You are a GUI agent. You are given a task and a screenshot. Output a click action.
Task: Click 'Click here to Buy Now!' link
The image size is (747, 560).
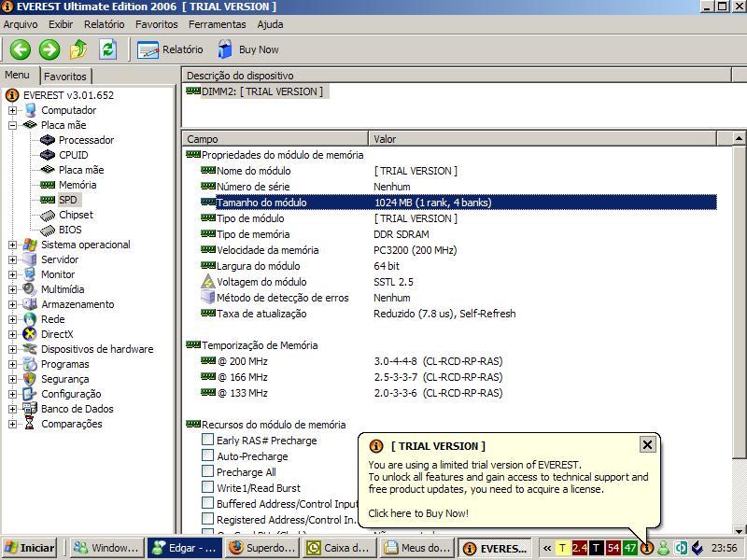(x=418, y=513)
